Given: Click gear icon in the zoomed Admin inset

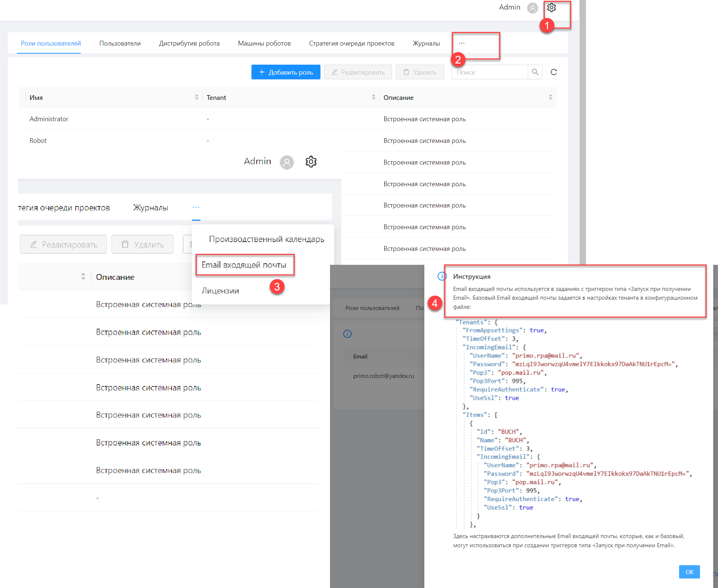Looking at the screenshot, I should pyautogui.click(x=311, y=162).
